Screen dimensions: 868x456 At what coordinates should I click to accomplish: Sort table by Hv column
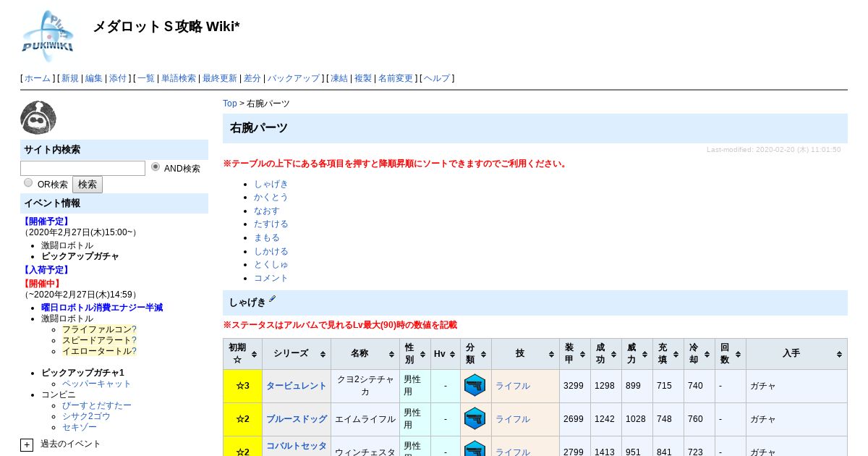pos(445,354)
